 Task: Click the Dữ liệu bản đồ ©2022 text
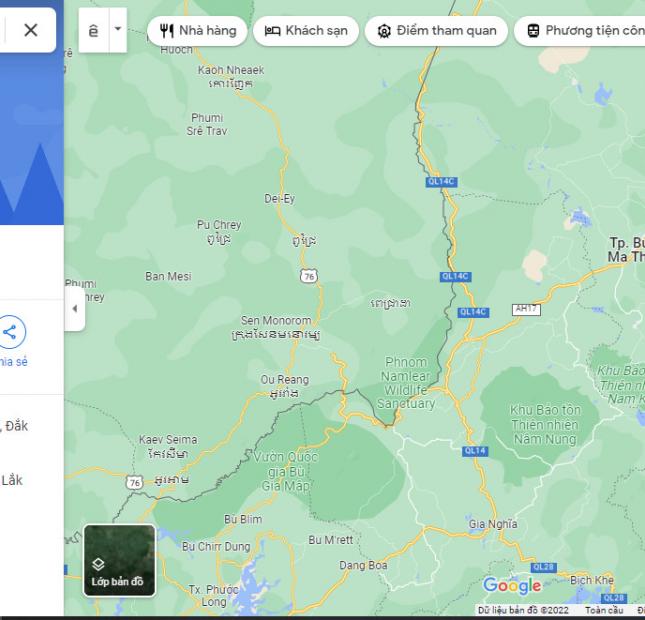523,610
